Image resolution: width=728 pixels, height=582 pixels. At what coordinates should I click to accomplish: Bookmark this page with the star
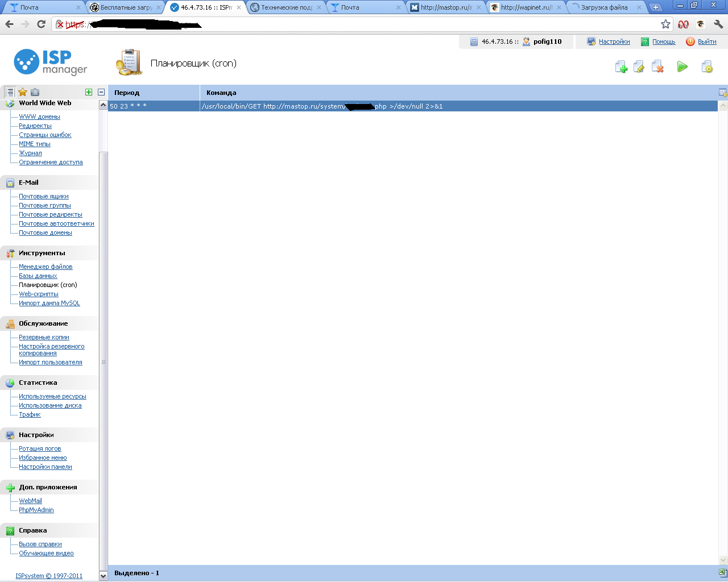pyautogui.click(x=665, y=24)
